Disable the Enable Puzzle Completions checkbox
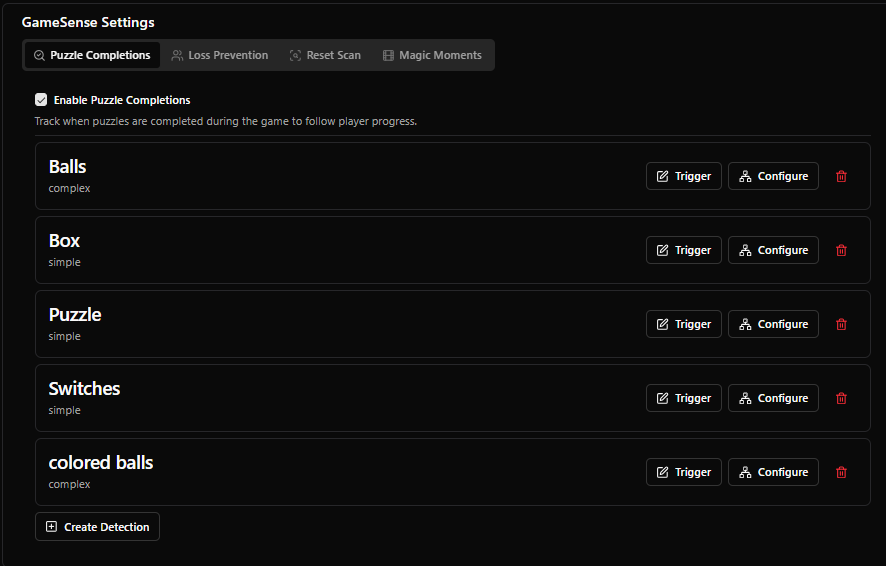Screen dimensions: 886x566 [x=41, y=100]
